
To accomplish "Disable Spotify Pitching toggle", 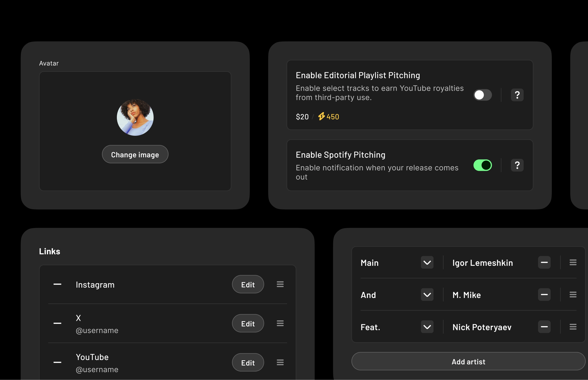I will coord(483,165).
